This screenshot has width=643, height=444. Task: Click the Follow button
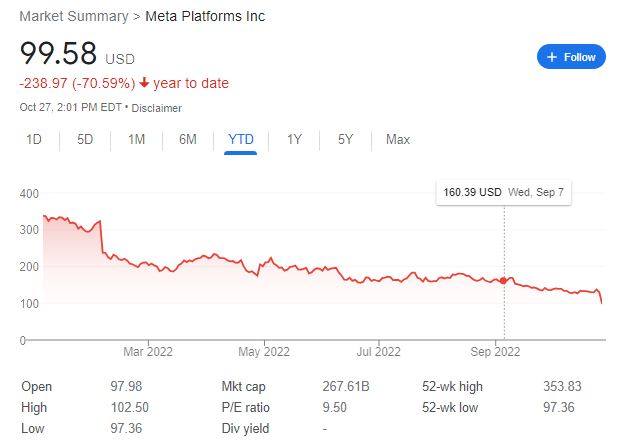(x=572, y=57)
